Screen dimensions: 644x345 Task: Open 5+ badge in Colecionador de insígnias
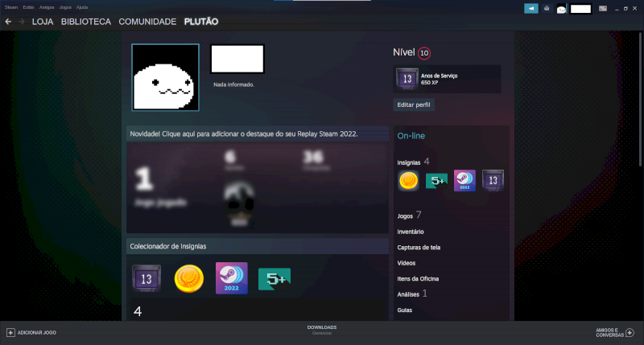point(275,279)
